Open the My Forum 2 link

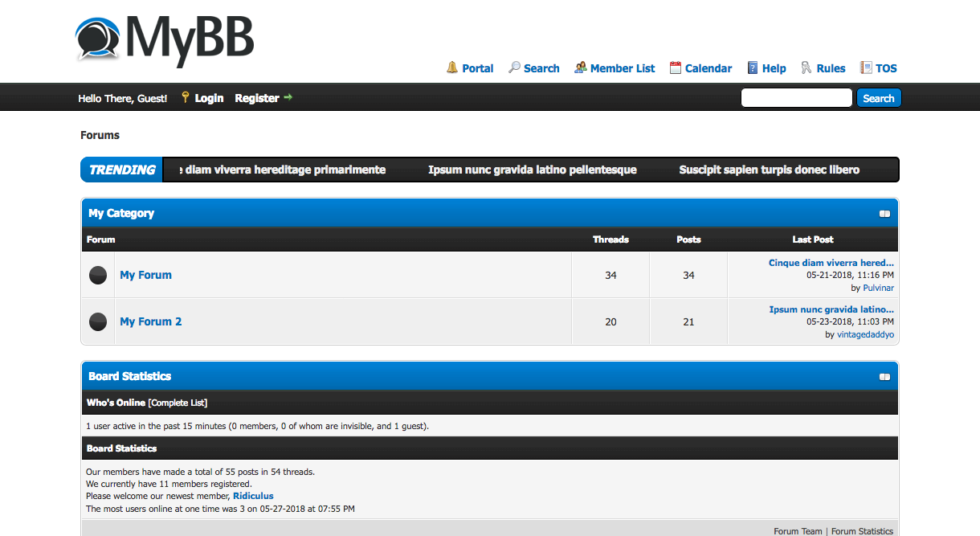(x=151, y=321)
